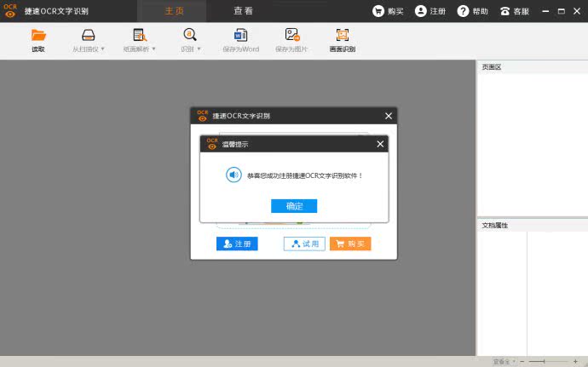
Task: Click the 保存为Word document icon
Action: tap(240, 35)
